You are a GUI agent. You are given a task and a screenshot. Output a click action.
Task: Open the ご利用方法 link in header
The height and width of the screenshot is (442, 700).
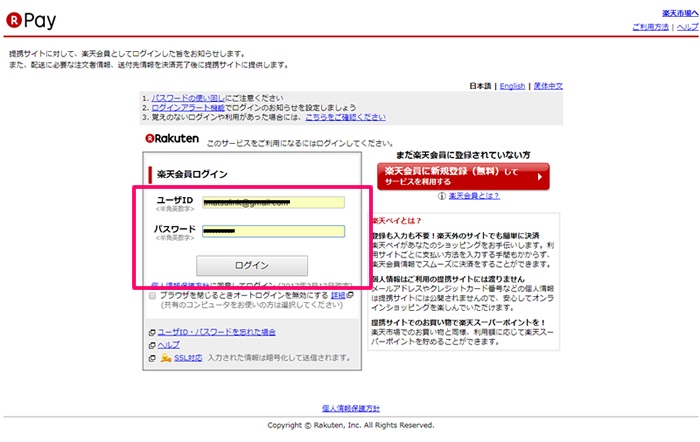[650, 27]
